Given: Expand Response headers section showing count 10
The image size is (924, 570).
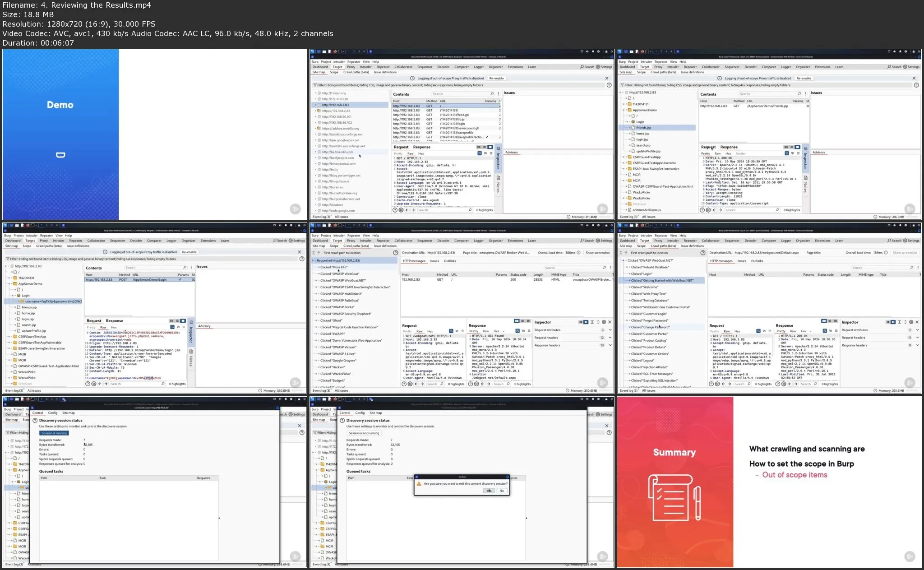Looking at the screenshot, I should pyautogui.click(x=610, y=345).
